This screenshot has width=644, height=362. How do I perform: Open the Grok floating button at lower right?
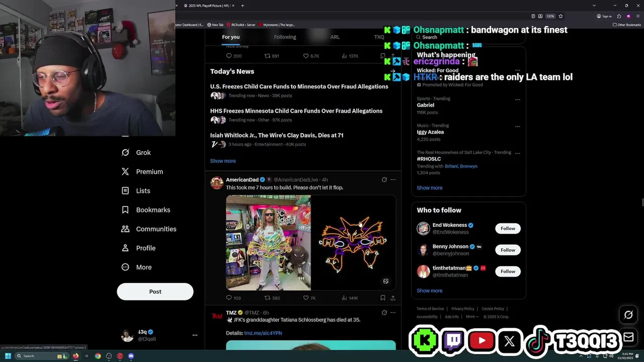point(628,315)
